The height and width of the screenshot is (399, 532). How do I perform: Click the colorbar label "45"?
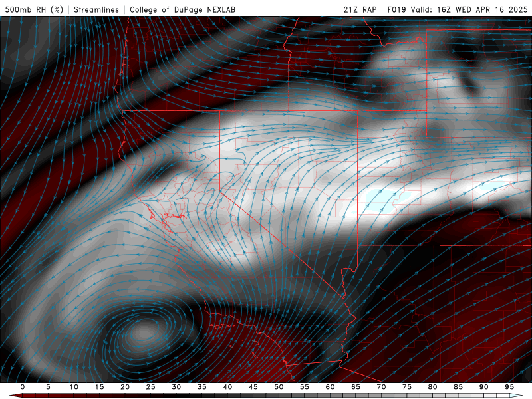coord(253,387)
